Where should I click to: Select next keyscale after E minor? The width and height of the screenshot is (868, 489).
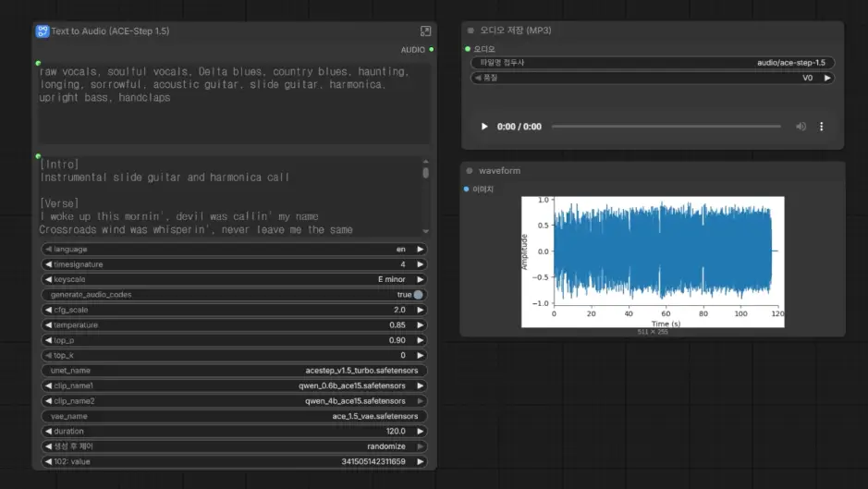(x=421, y=279)
